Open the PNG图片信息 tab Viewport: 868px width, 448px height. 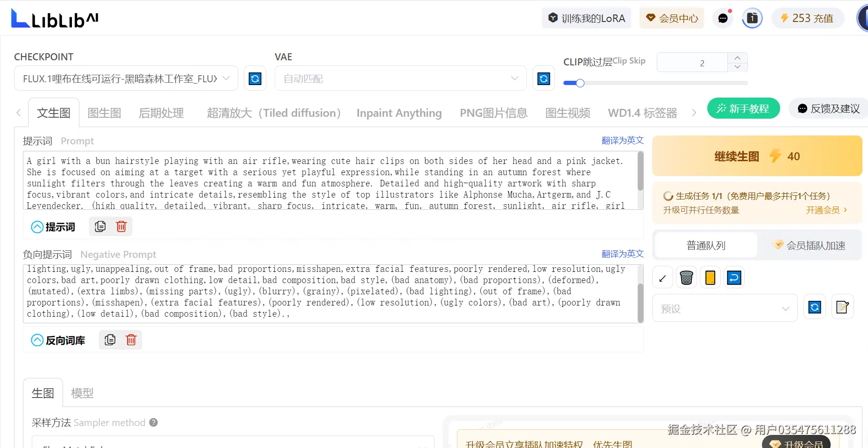493,113
